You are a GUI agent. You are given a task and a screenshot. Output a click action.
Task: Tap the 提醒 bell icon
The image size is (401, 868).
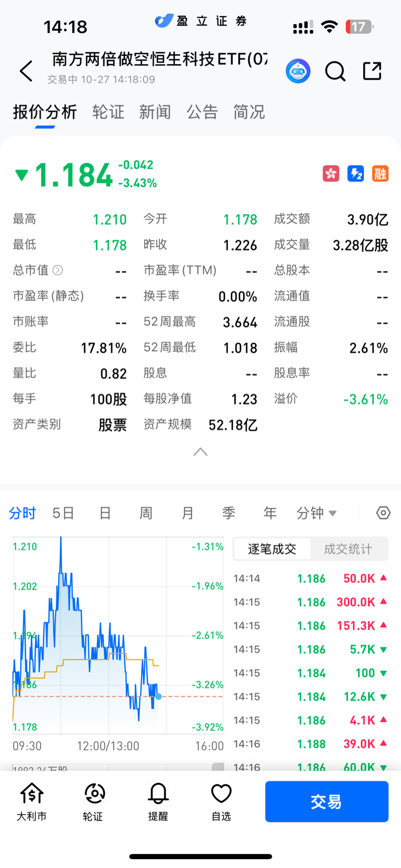158,802
